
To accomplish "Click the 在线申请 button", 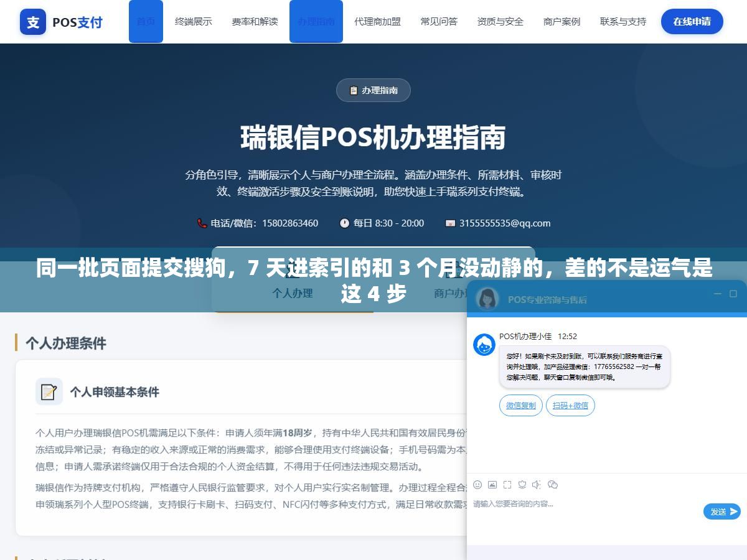I will pos(692,21).
